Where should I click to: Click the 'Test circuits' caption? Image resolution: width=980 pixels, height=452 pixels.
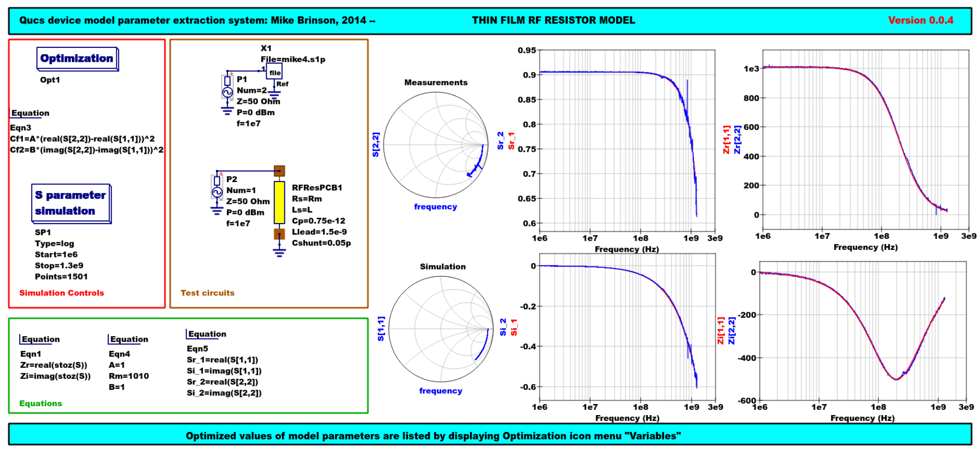coord(207,293)
